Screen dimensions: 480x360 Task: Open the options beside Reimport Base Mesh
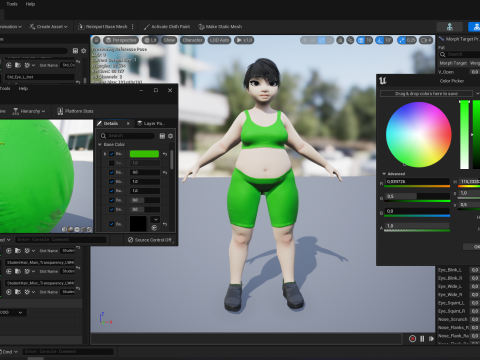[133, 27]
